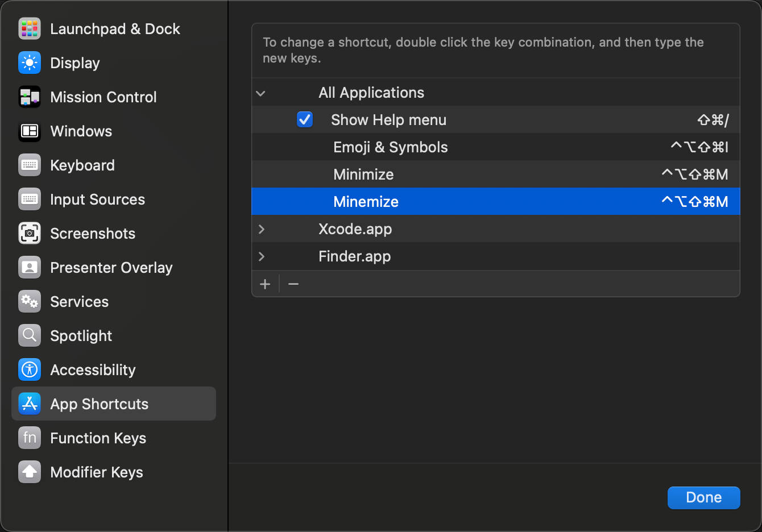Click the Minemize row key combination

(x=695, y=202)
